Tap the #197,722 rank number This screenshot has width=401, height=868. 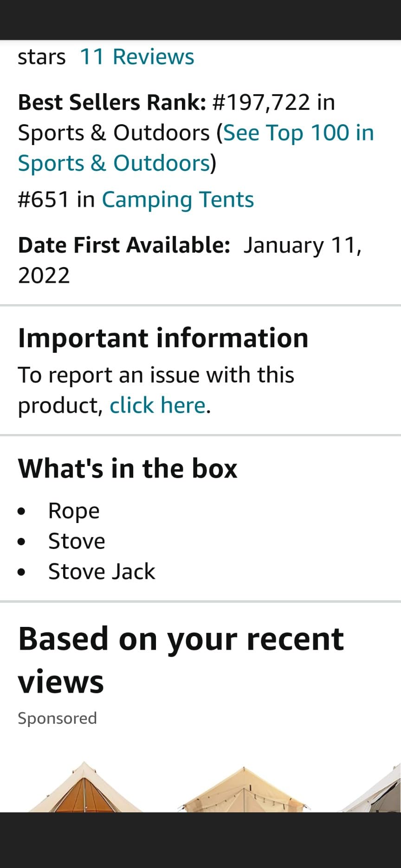[261, 102]
